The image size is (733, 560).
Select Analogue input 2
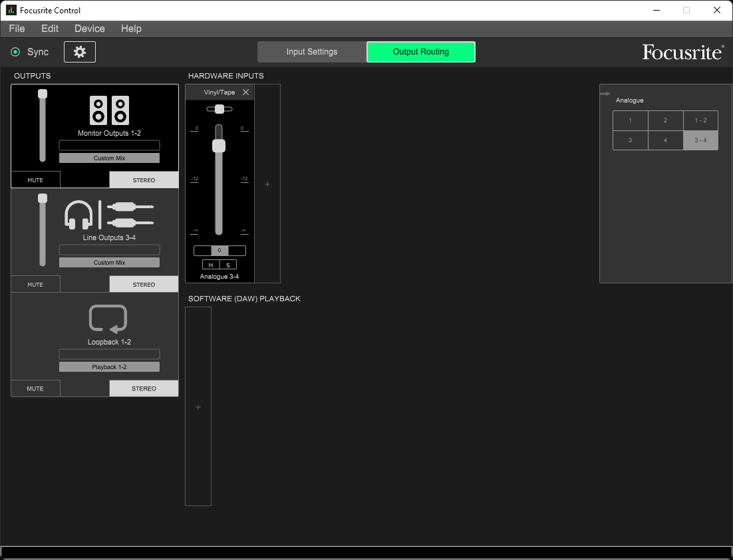pyautogui.click(x=666, y=120)
